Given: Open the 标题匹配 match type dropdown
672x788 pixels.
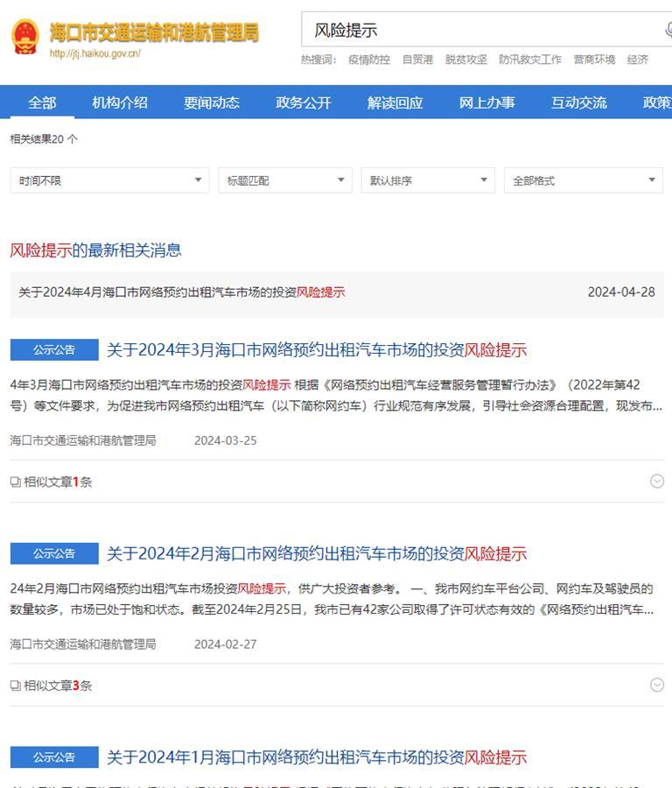Looking at the screenshot, I should (285, 180).
